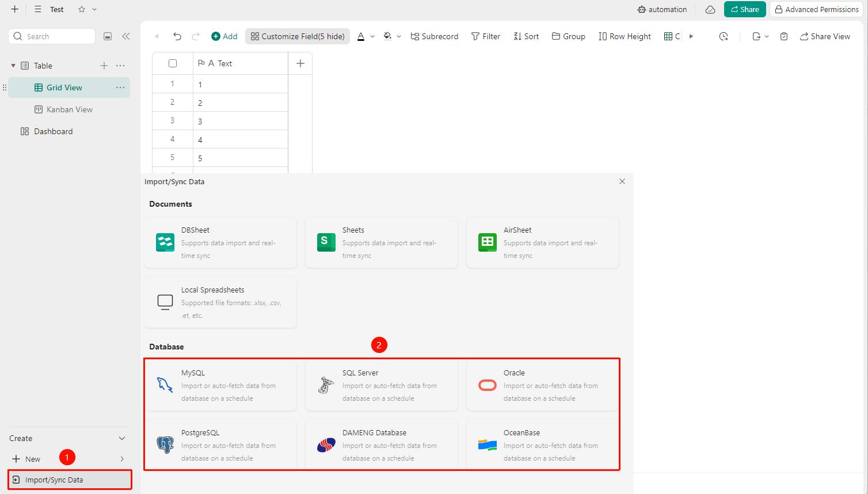Screen dimensions: 868x494
Task: Open the fill color dropdown arrow
Action: click(x=399, y=36)
